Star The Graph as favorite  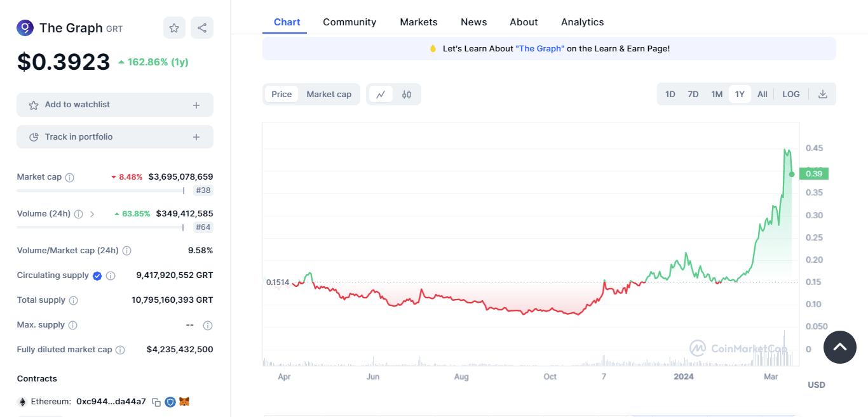pos(174,28)
